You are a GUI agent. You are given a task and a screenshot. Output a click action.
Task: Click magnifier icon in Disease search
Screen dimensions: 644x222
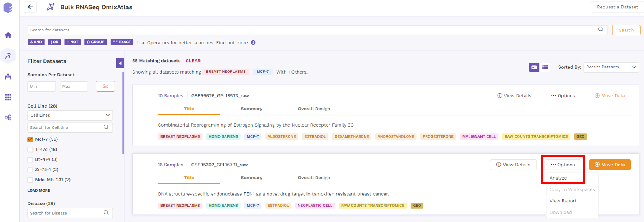tap(106, 213)
